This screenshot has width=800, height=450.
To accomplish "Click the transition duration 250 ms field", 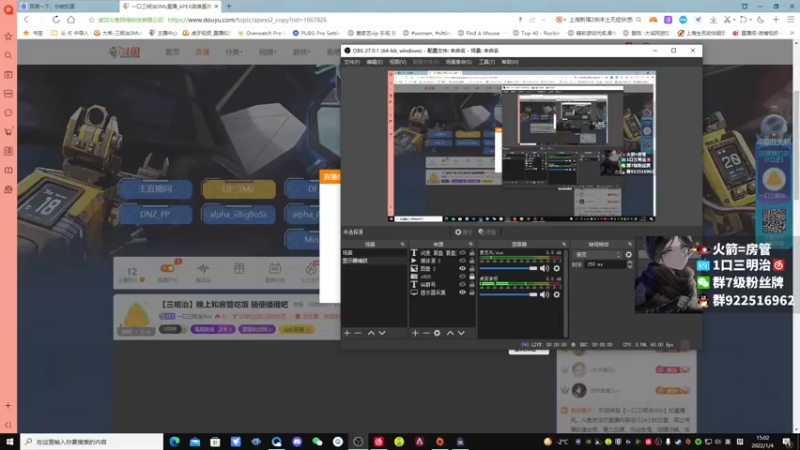I will point(605,264).
